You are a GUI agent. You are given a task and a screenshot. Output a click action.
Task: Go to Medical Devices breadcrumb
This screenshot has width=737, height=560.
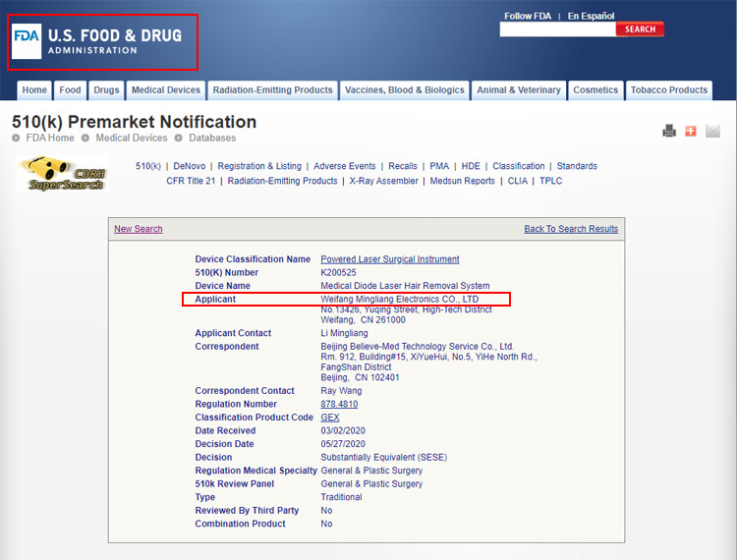coord(132,138)
